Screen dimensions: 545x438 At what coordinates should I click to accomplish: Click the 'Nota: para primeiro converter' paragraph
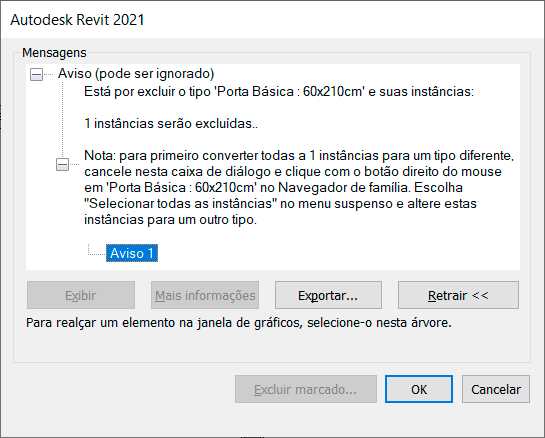pyautogui.click(x=299, y=187)
